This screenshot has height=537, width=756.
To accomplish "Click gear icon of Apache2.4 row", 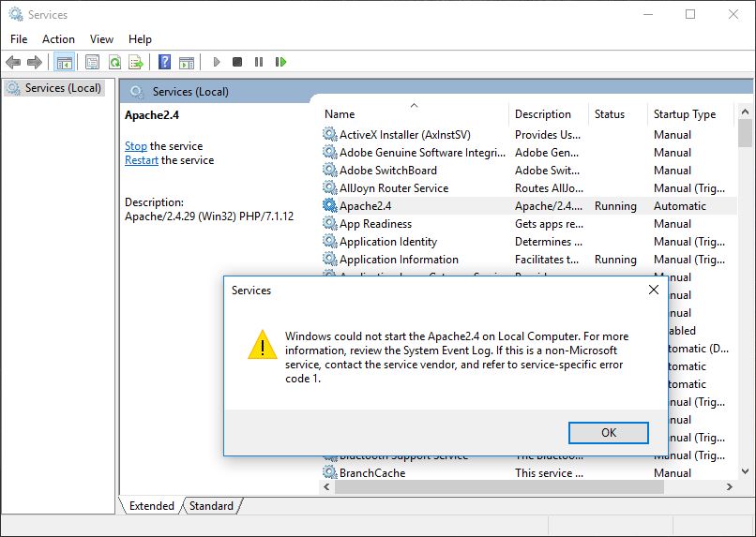I will click(330, 205).
